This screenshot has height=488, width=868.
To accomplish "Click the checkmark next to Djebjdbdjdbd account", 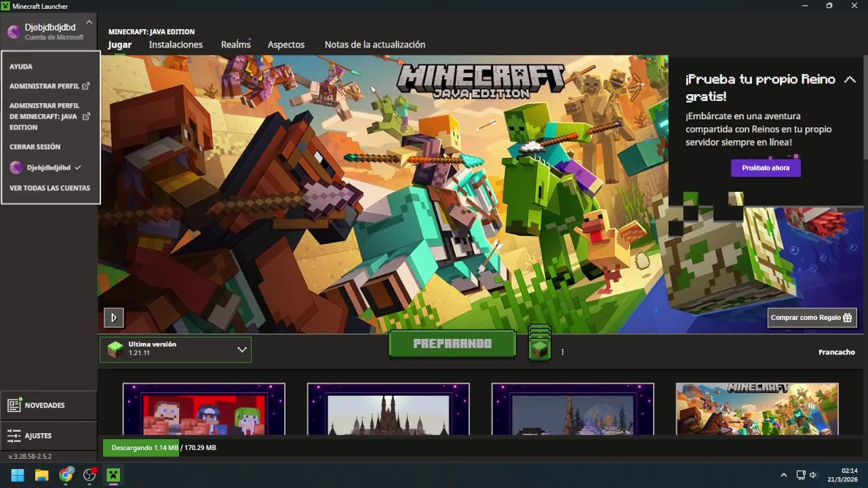I will (78, 167).
